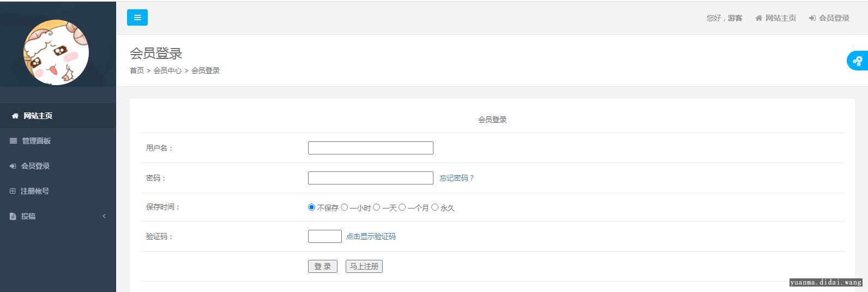The height and width of the screenshot is (292, 868).
Task: Choose the 永久 radio button
Action: pyautogui.click(x=435, y=207)
